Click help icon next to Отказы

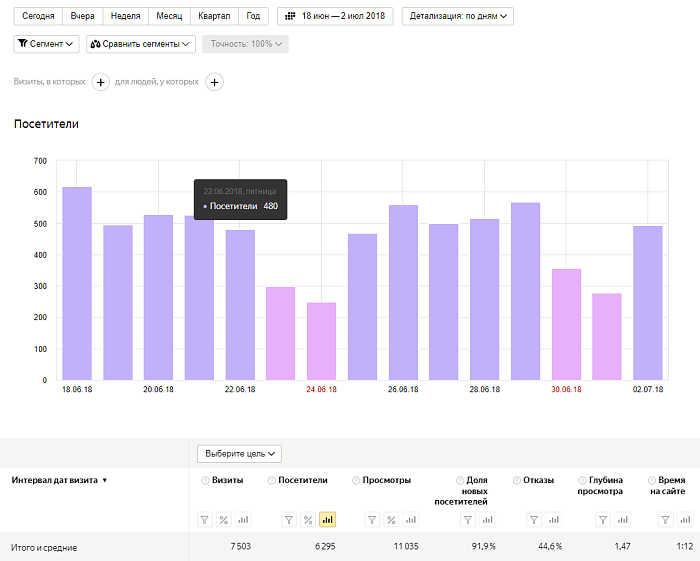[x=517, y=481]
